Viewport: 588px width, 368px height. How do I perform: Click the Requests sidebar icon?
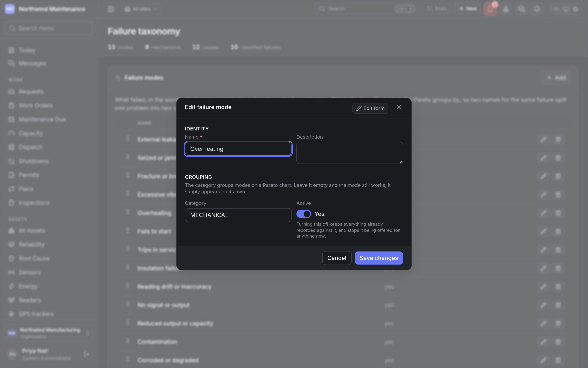point(11,92)
